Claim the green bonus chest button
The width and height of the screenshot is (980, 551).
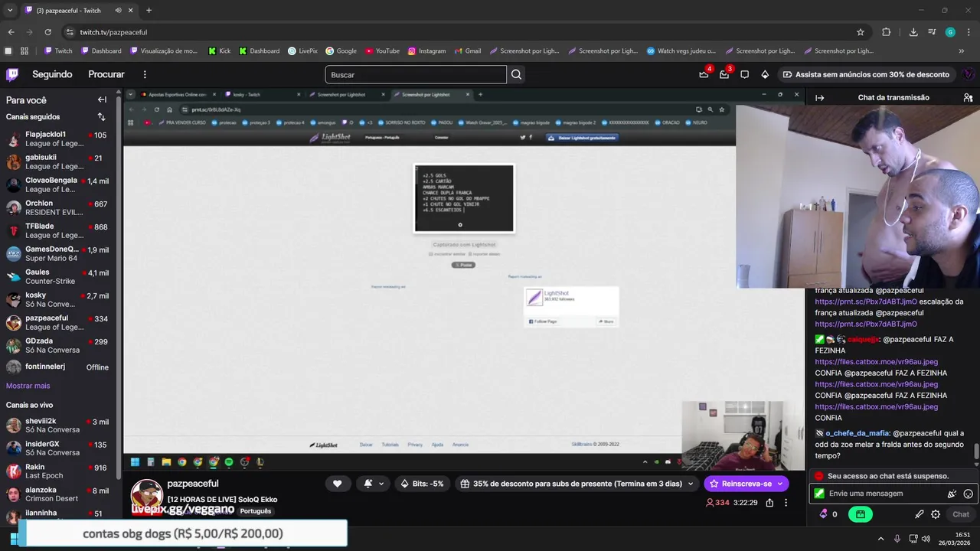coord(861,514)
